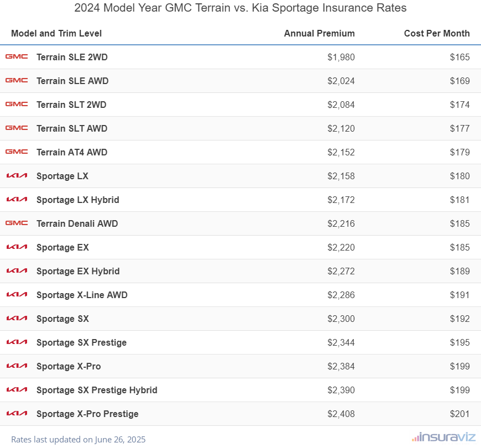This screenshot has width=481, height=448.
Task: Select the Cost Per Month column header
Action: 437,33
